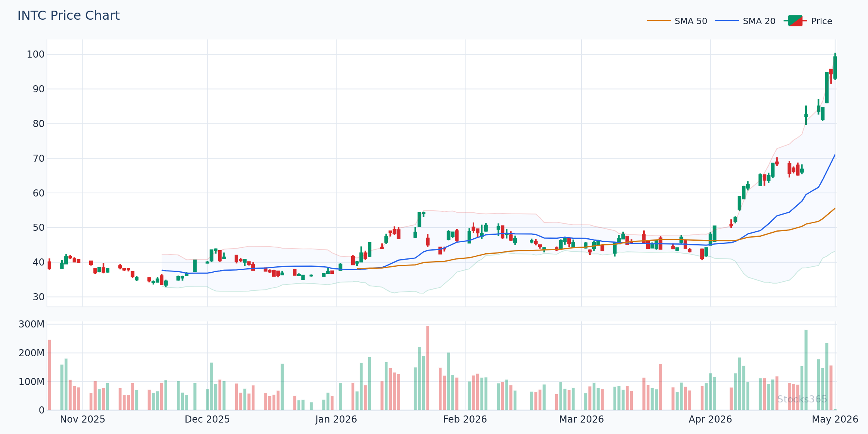Click the first red volume bar at chart start
Viewport: 868px width, 434px height.
point(49,375)
